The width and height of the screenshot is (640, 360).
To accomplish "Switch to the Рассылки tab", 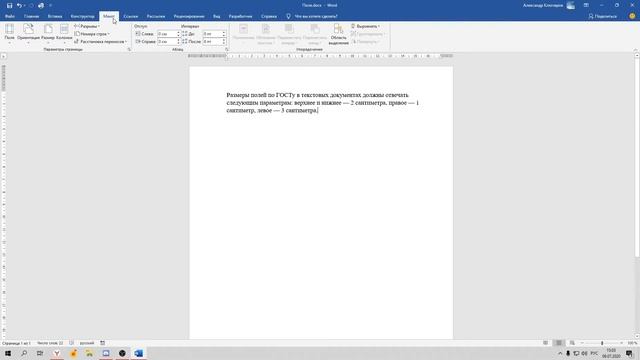I will [x=156, y=16].
